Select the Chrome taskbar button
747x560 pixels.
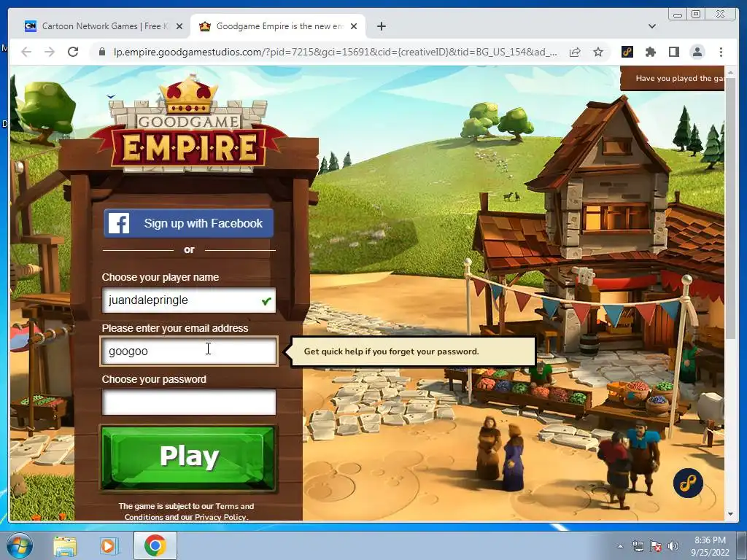click(x=155, y=545)
